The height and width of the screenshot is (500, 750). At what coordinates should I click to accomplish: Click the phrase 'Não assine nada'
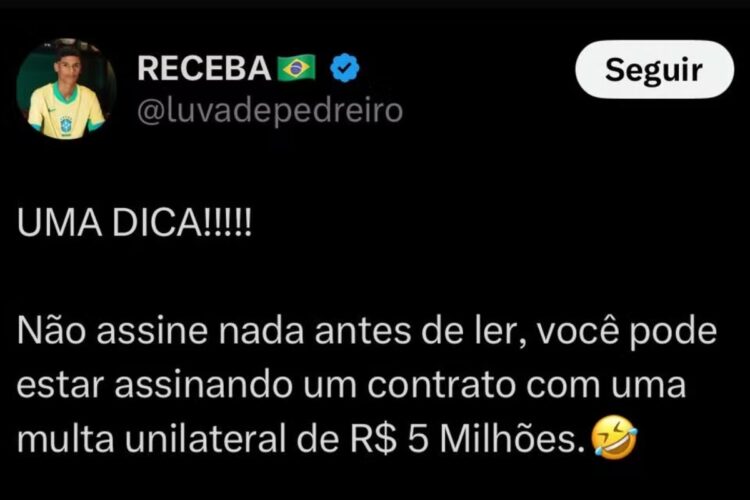[160, 331]
